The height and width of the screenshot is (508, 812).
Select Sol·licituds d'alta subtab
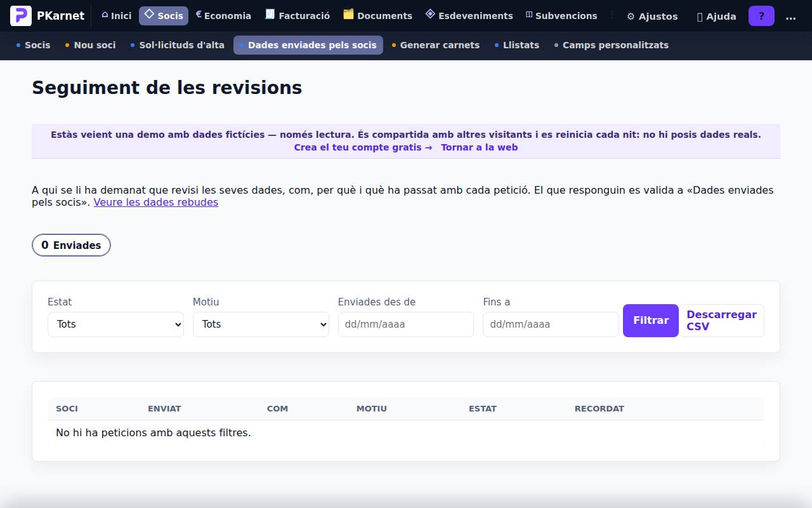point(177,45)
